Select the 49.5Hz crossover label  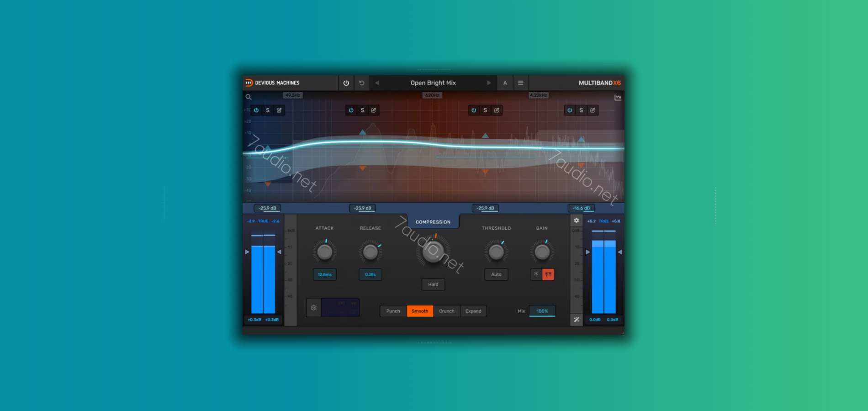click(x=292, y=95)
